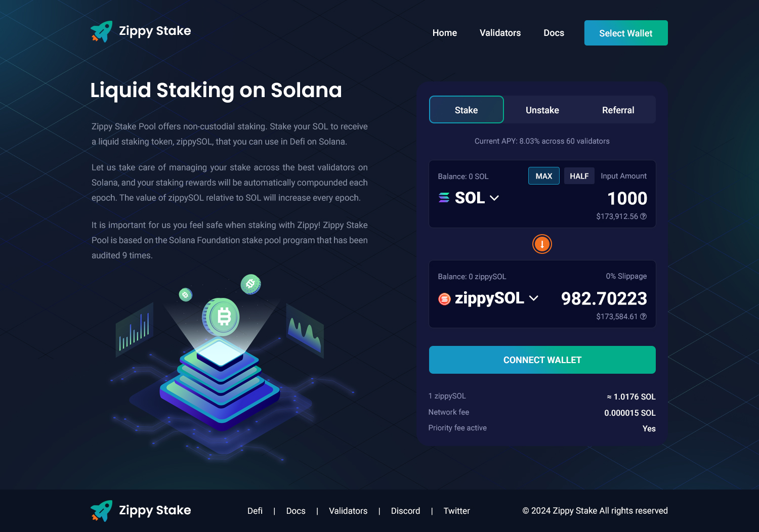Click the Select Wallet button
Screen dimensions: 759x532
point(626,33)
